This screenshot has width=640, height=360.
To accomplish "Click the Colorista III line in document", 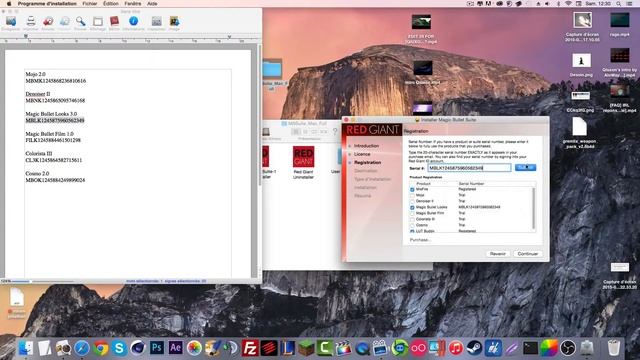I will [39, 153].
